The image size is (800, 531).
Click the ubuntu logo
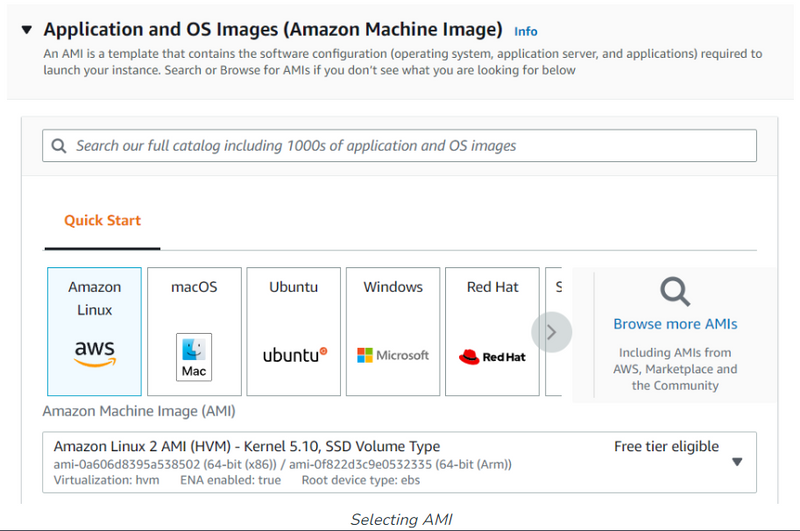(x=294, y=355)
